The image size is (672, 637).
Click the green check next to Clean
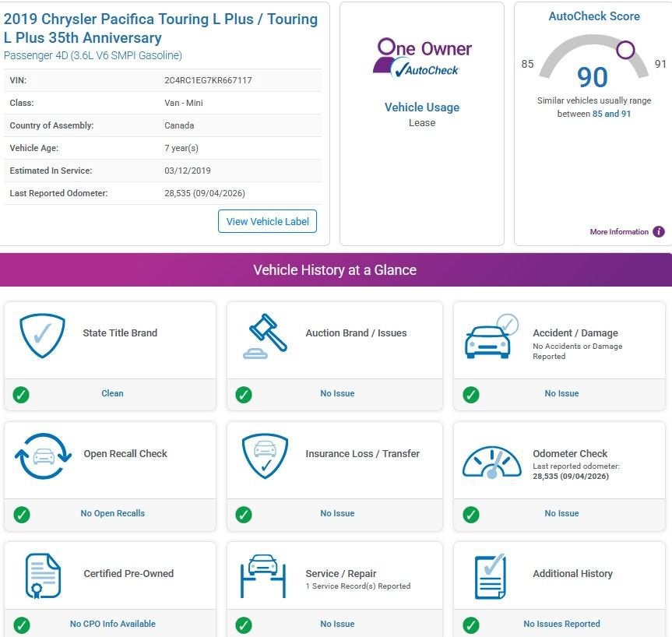click(21, 394)
